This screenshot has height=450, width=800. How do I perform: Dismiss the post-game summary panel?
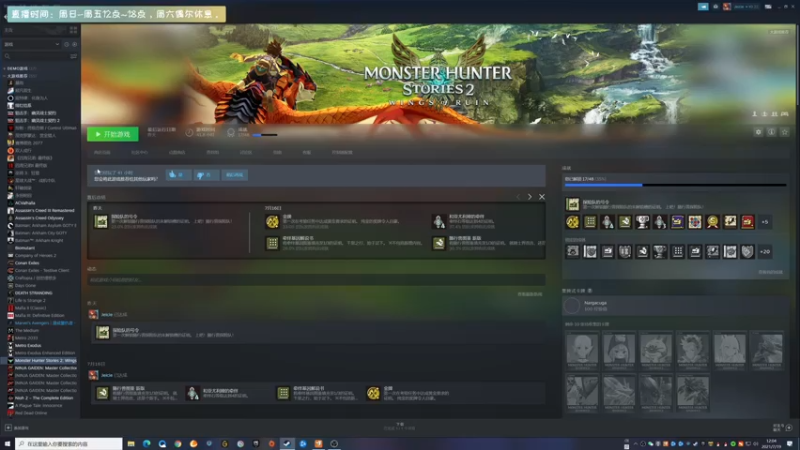coord(542,197)
